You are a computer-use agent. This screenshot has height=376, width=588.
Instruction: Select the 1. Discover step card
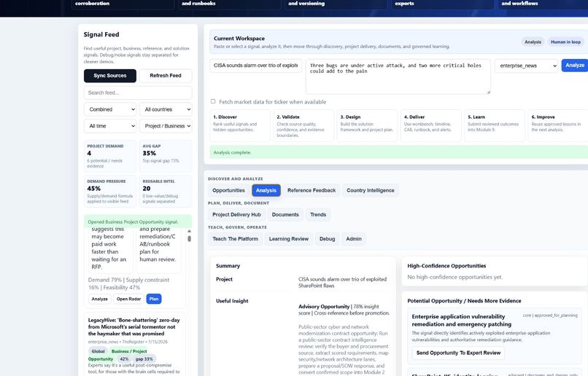tap(239, 125)
